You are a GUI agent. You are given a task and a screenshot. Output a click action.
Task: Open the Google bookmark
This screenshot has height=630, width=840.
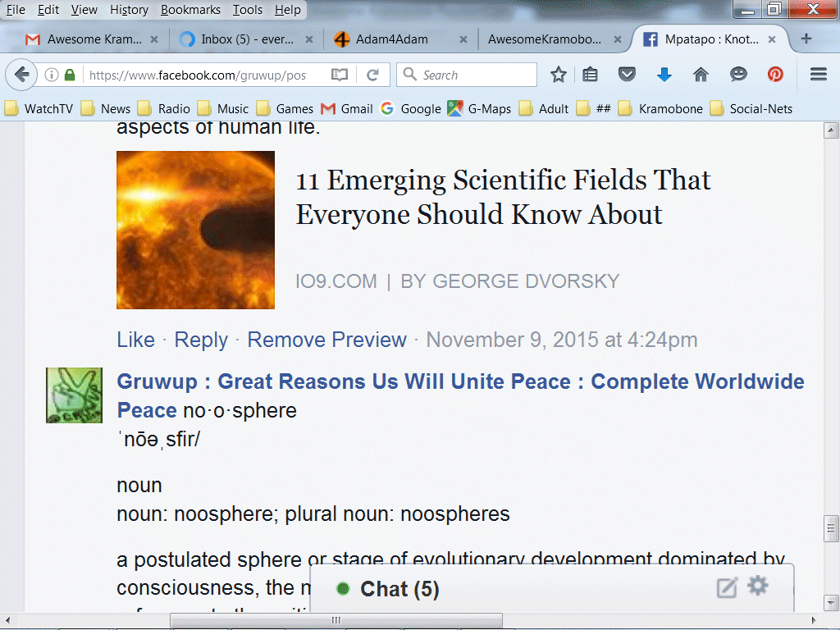click(411, 109)
